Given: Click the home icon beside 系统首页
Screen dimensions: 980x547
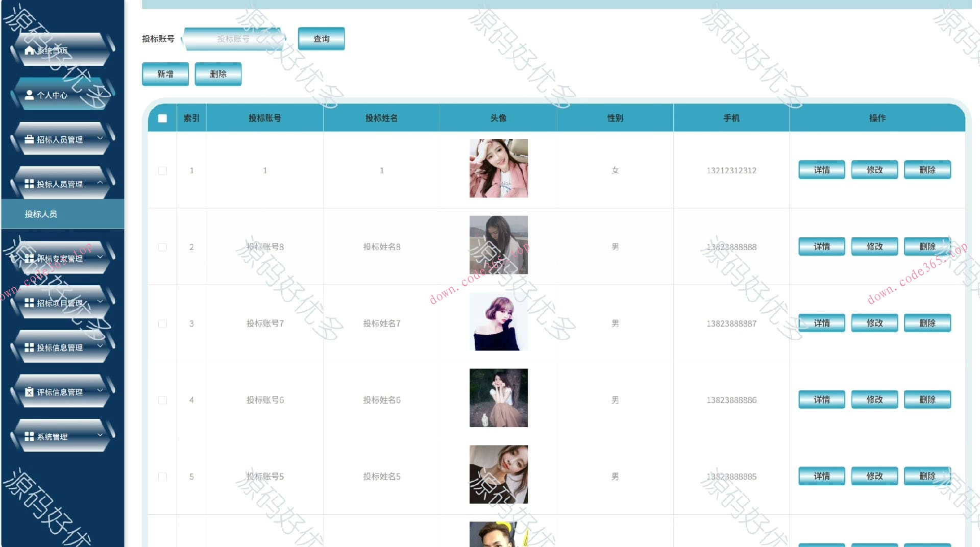Looking at the screenshot, I should [x=30, y=51].
